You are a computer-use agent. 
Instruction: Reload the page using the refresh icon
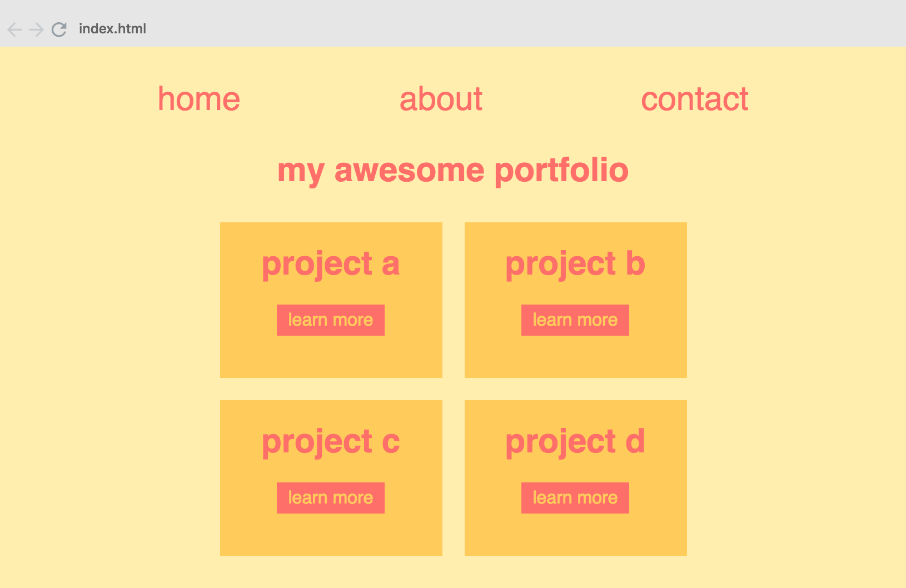[58, 29]
